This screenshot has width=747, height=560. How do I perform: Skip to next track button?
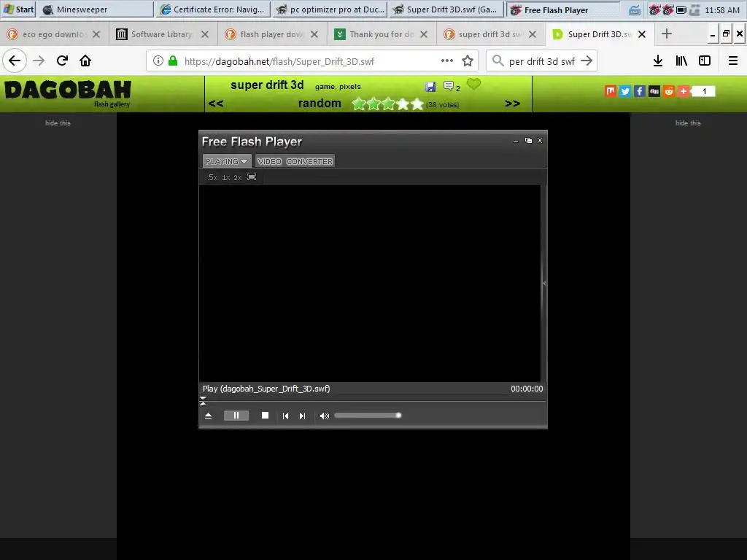pos(302,416)
